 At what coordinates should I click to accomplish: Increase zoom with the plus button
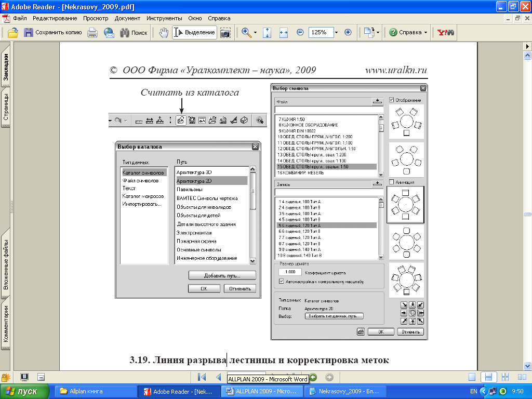point(348,33)
